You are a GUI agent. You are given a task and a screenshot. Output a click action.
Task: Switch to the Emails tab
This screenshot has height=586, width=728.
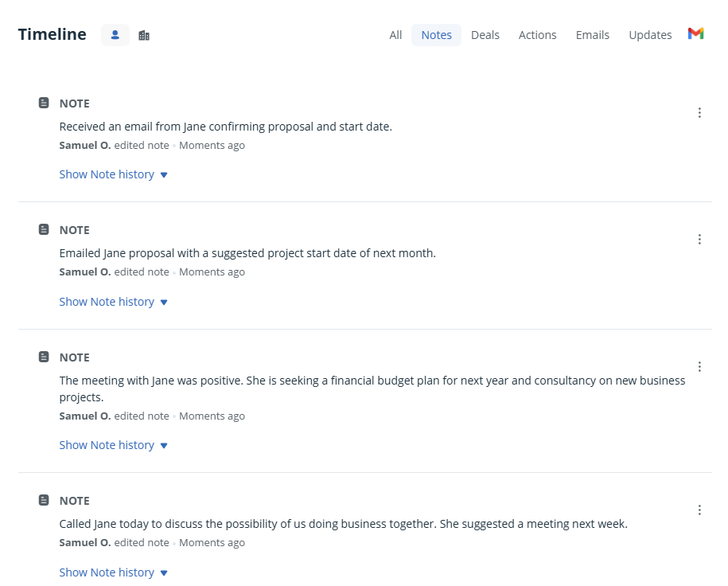[592, 34]
